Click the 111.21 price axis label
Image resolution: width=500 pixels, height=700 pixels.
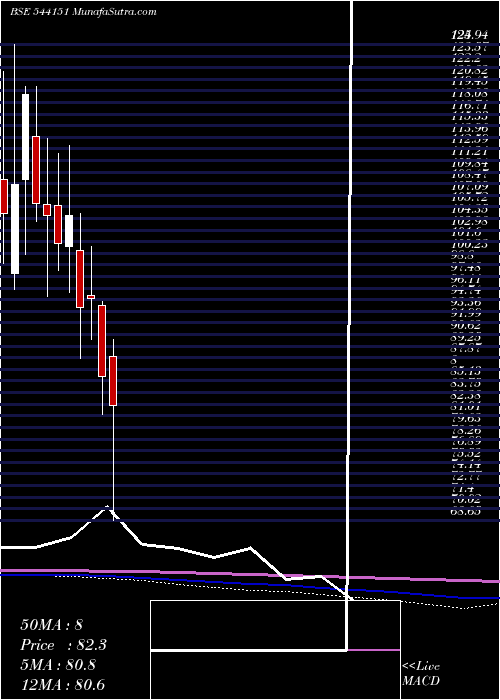tap(471, 152)
